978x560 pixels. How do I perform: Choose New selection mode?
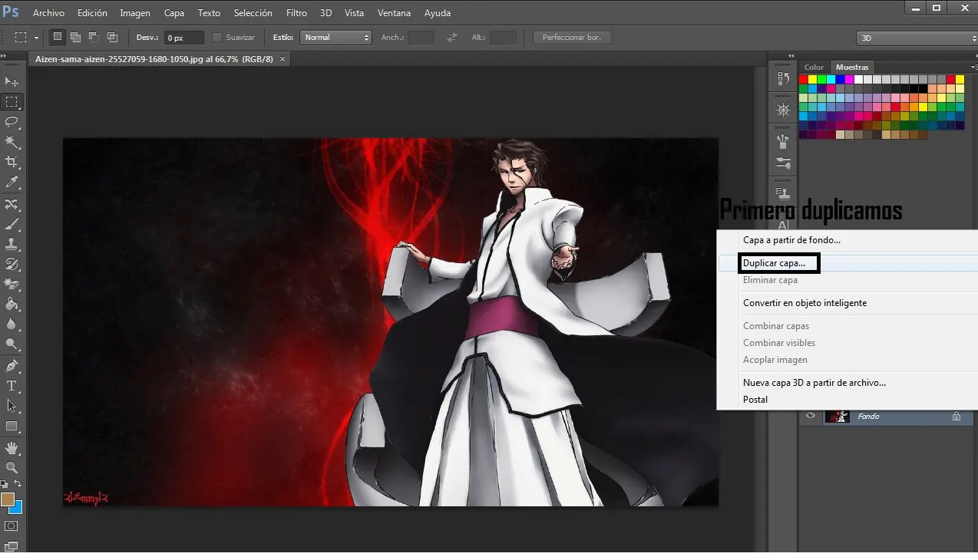point(58,37)
